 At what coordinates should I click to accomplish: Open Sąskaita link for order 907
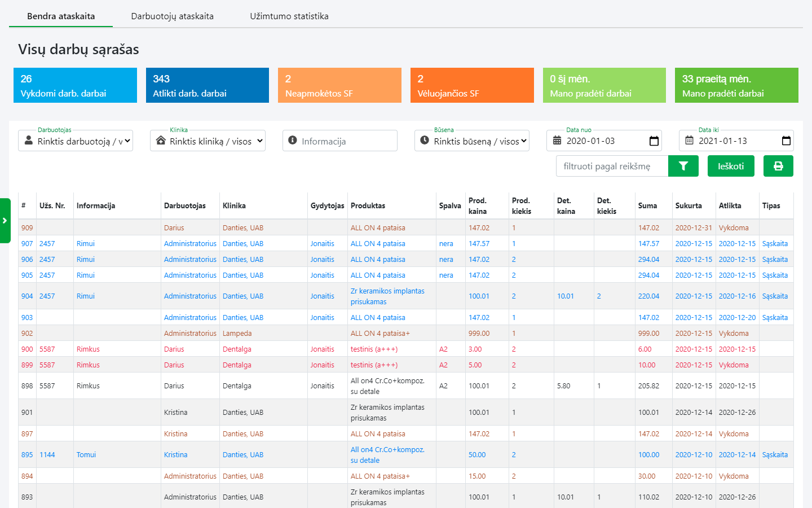click(775, 244)
